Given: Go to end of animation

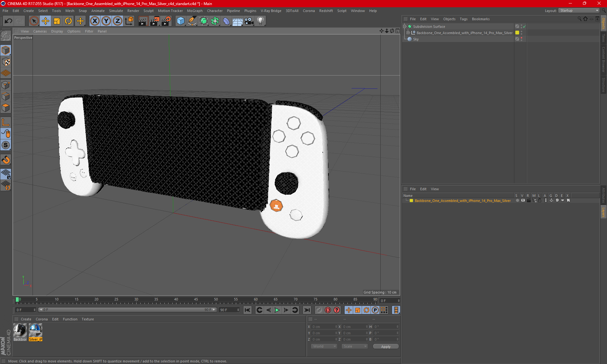Looking at the screenshot, I should [307, 310].
